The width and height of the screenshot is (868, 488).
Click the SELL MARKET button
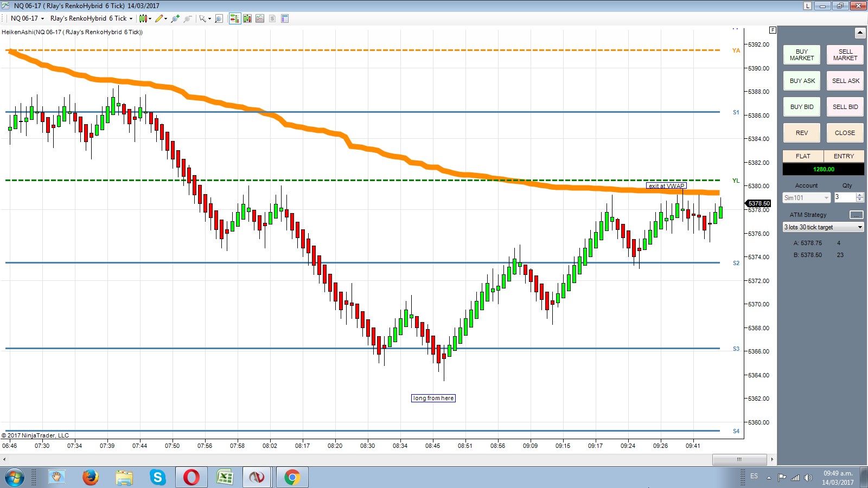(x=845, y=55)
